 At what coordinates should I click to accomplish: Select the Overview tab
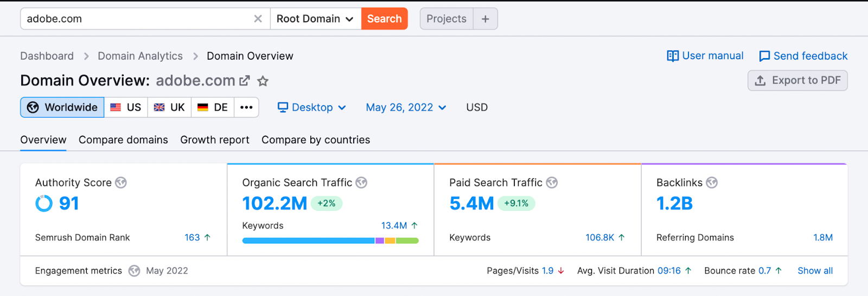pos(43,140)
